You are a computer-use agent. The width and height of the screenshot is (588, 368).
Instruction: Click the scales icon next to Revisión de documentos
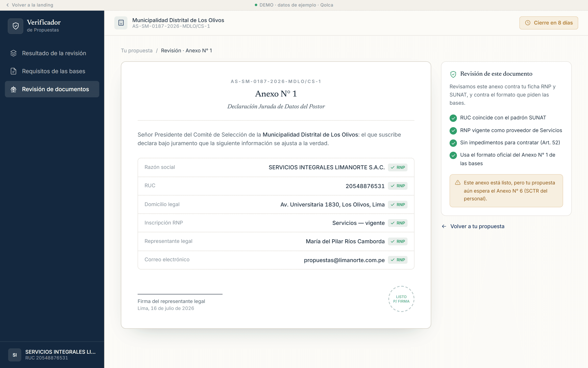point(14,89)
